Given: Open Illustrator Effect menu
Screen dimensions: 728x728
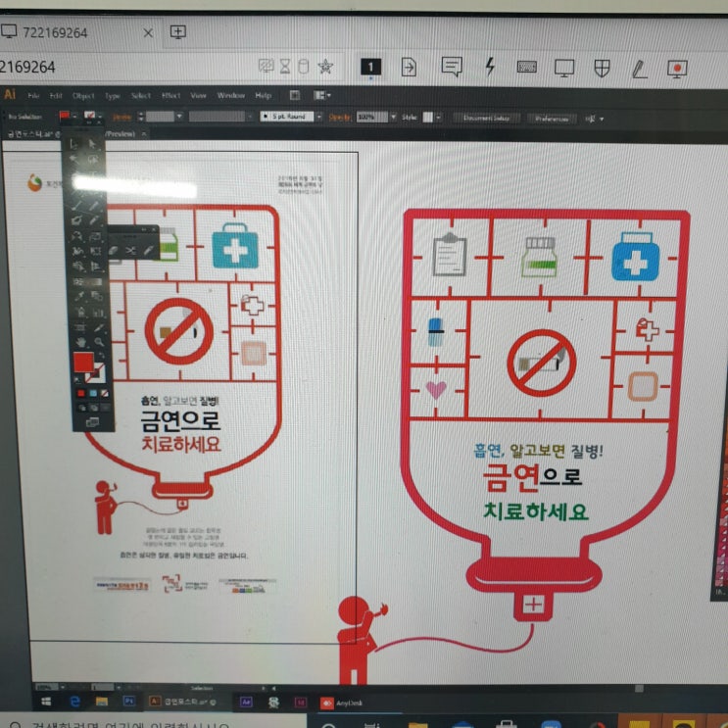Looking at the screenshot, I should 170,96.
